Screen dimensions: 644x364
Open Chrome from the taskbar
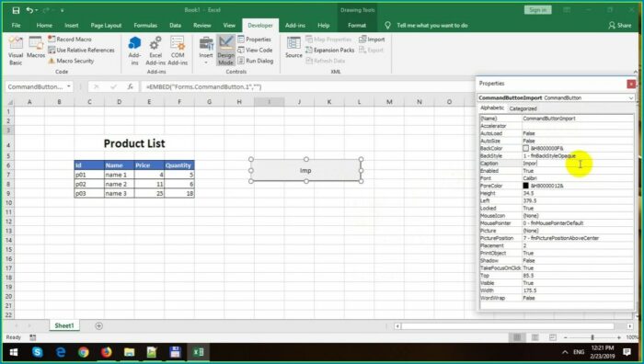pos(84,352)
